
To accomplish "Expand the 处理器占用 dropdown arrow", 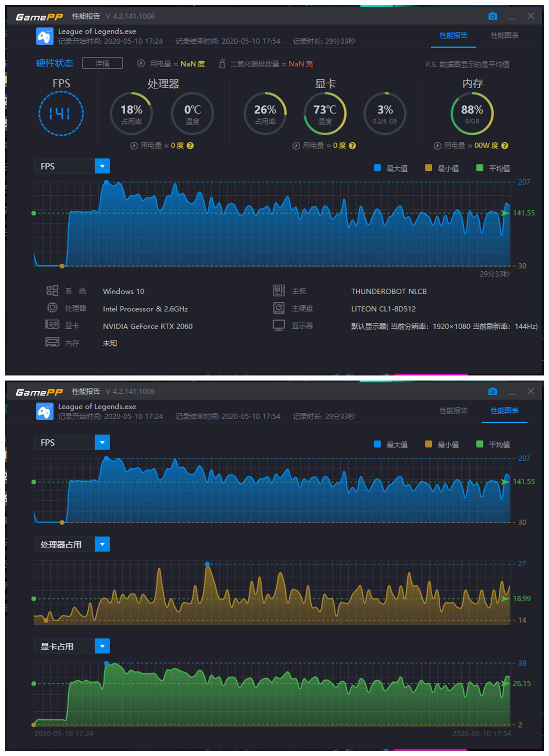I will 102,544.
